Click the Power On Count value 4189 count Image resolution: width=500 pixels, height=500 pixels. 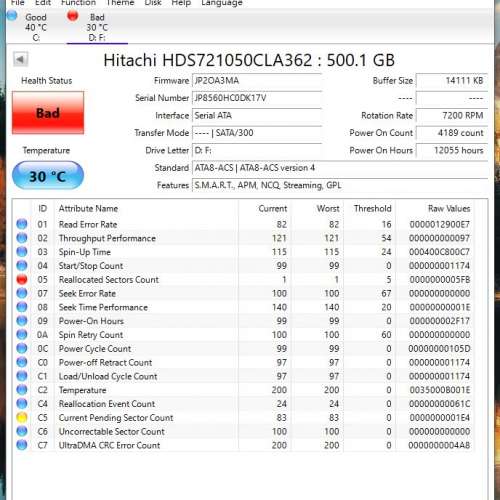click(452, 133)
